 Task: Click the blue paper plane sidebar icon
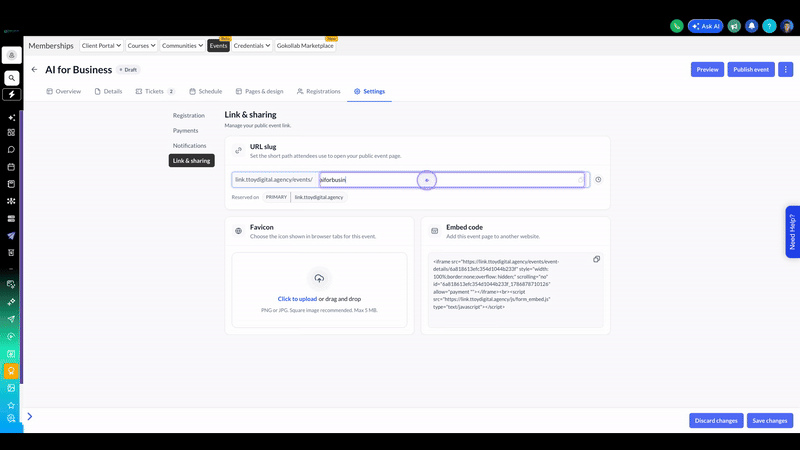click(x=11, y=236)
